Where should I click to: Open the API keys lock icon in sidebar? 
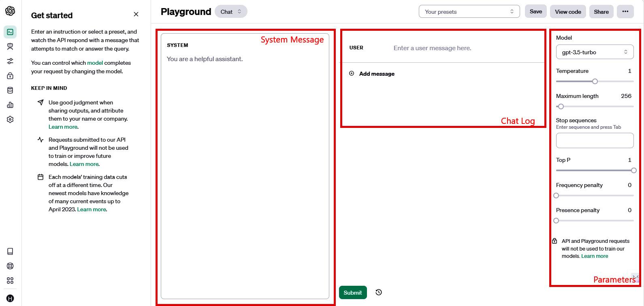coord(10,76)
